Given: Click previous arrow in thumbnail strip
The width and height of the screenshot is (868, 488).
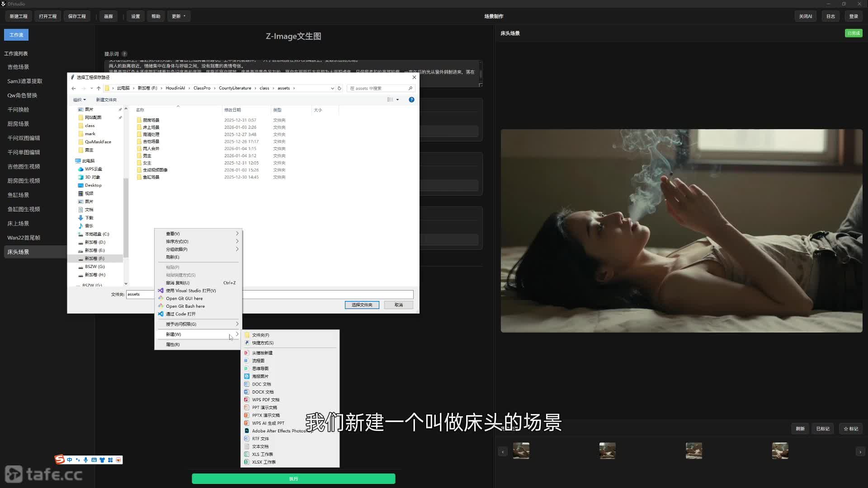Looking at the screenshot, I should pos(503,451).
